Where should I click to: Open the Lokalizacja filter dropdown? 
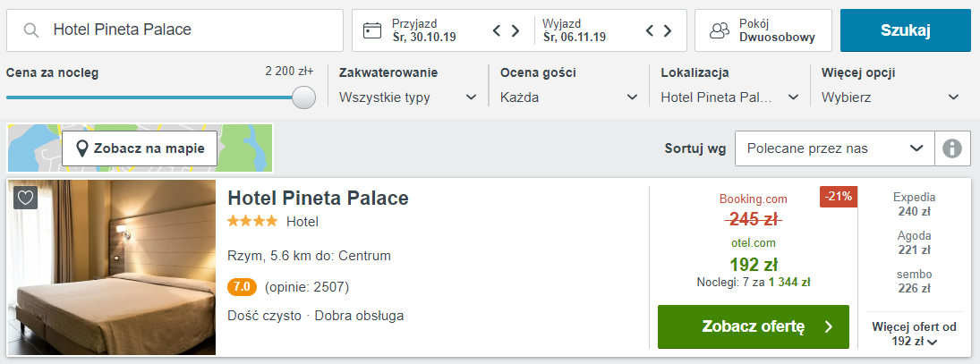(x=730, y=97)
